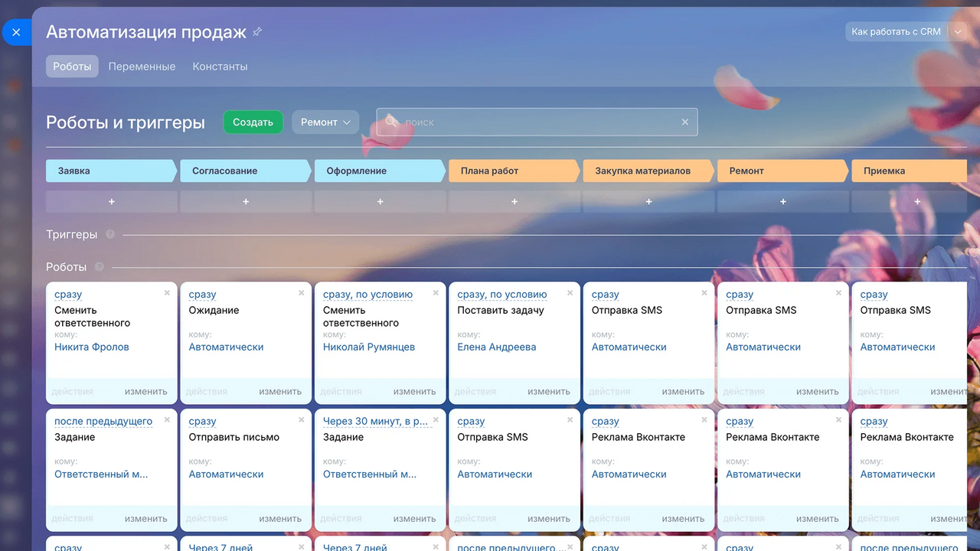Close the sales automation panel with the X
Image resolution: width=980 pixels, height=551 pixels.
click(16, 32)
